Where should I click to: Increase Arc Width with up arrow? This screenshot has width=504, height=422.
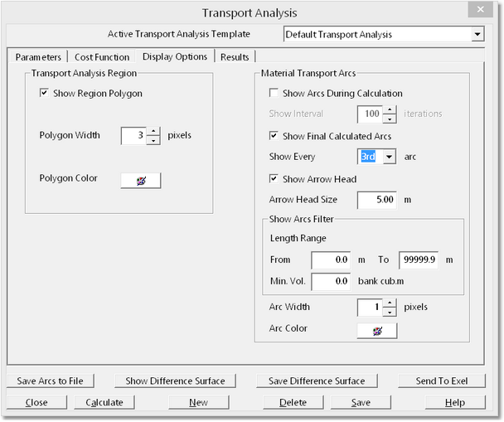point(390,303)
